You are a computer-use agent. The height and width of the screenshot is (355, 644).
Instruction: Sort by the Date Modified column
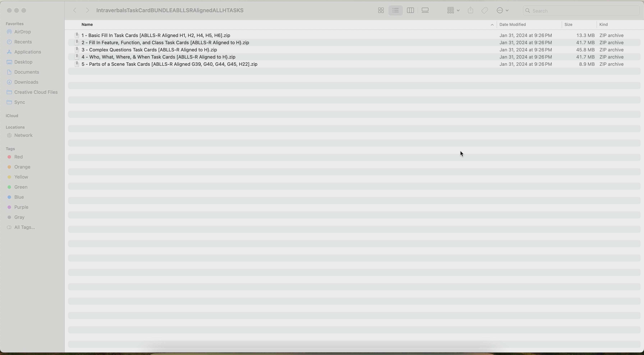(x=513, y=25)
